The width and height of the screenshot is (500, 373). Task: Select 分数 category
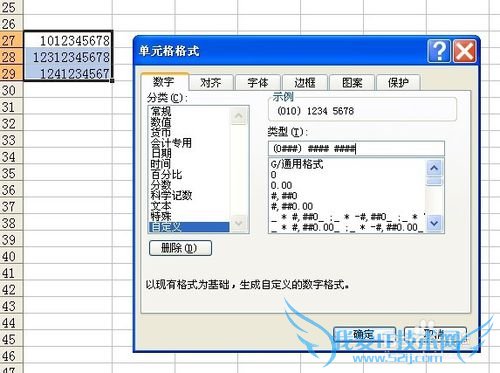pos(189,185)
